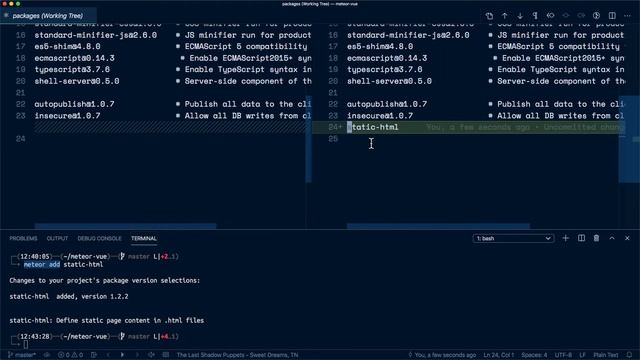Play the music track from status bar

coord(122,355)
